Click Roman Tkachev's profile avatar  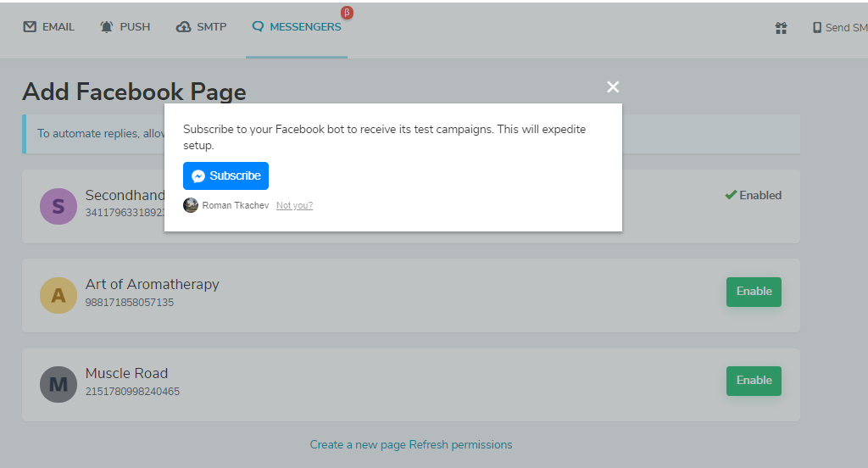[191, 205]
